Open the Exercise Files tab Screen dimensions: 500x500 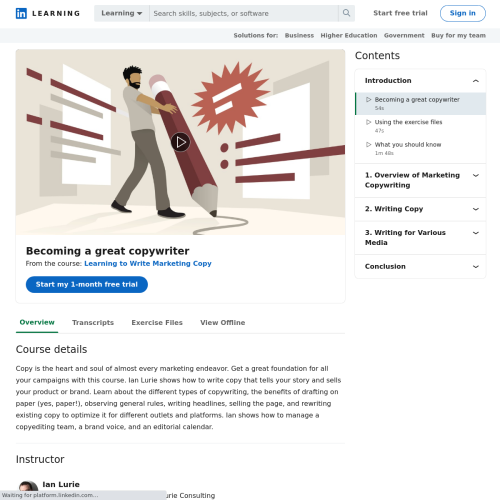(x=157, y=322)
